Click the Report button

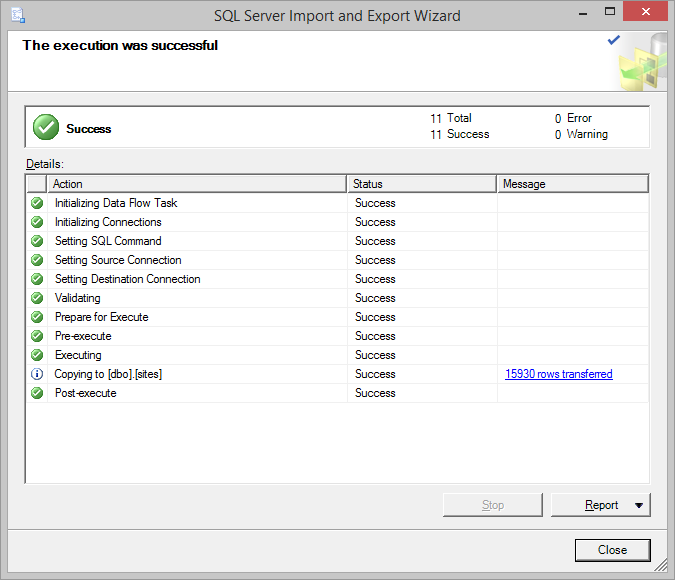(x=601, y=505)
